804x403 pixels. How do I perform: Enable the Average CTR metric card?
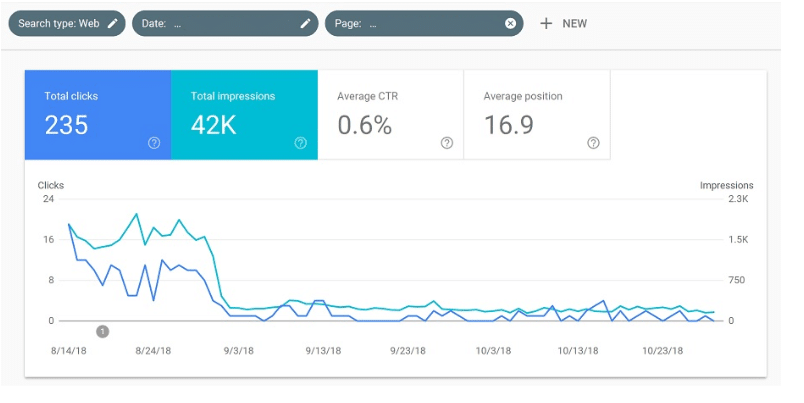tap(391, 115)
